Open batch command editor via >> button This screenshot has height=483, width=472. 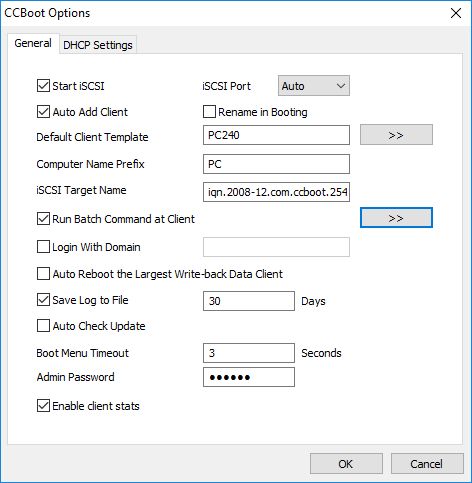[x=396, y=218]
